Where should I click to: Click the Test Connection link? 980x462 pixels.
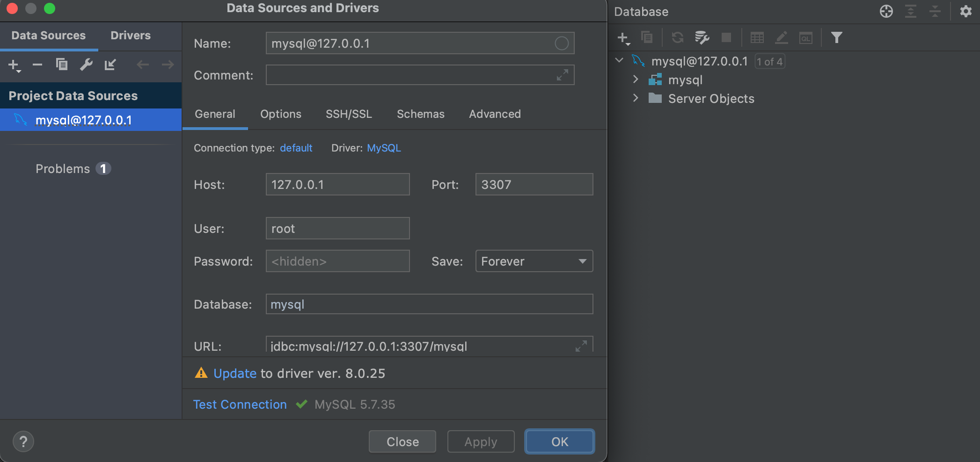(240, 404)
